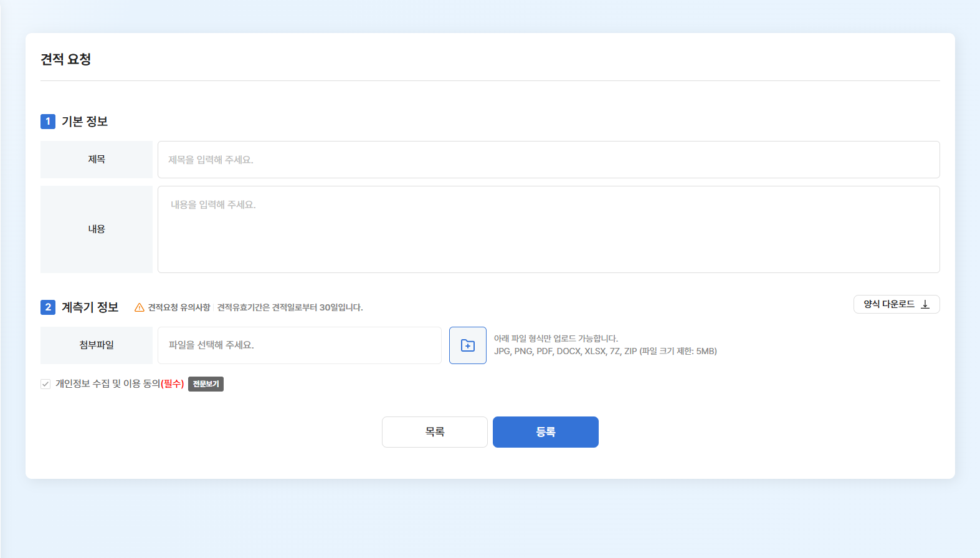Screen dimensions: 980x558
Task: Focus the 제목 input field
Action: (548, 160)
